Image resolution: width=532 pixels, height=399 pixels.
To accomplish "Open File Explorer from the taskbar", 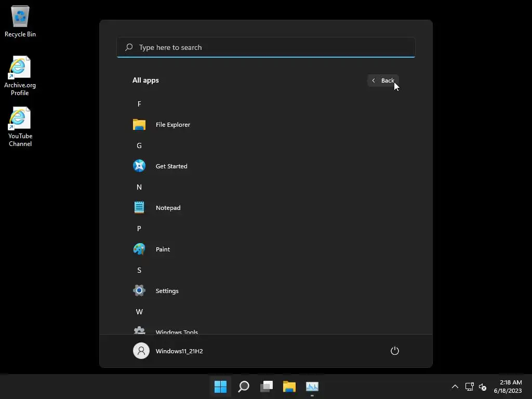I will click(x=289, y=387).
